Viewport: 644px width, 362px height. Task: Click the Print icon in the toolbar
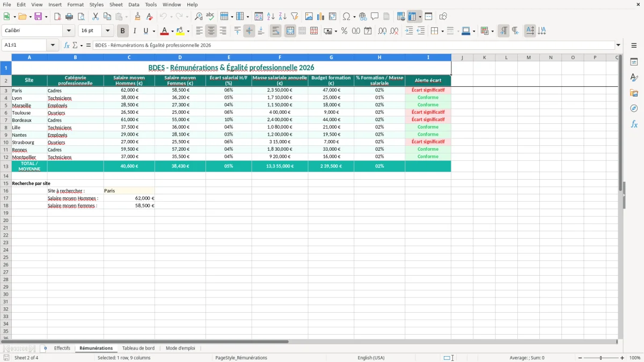coord(69,17)
